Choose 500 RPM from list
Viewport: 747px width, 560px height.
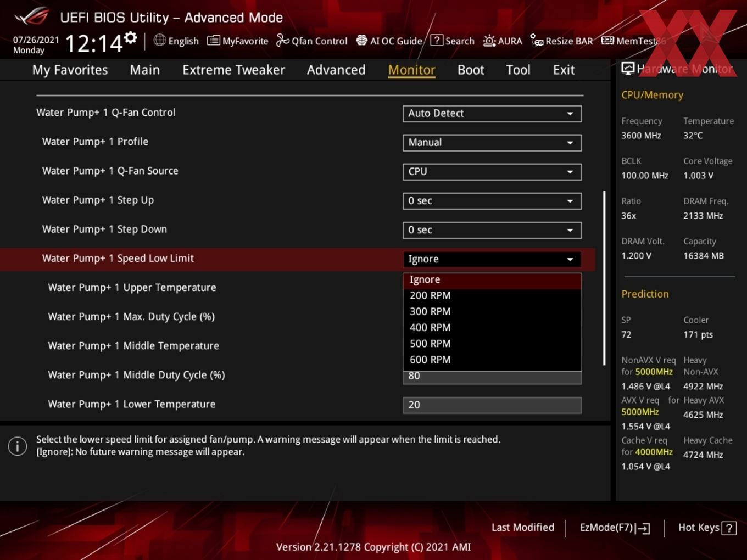click(492, 344)
